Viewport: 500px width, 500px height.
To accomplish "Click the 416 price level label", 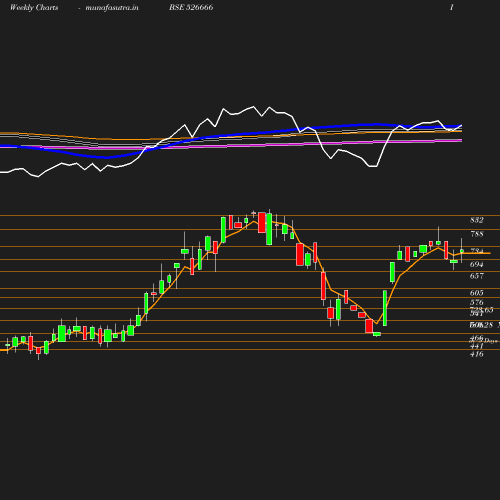I will [477, 354].
